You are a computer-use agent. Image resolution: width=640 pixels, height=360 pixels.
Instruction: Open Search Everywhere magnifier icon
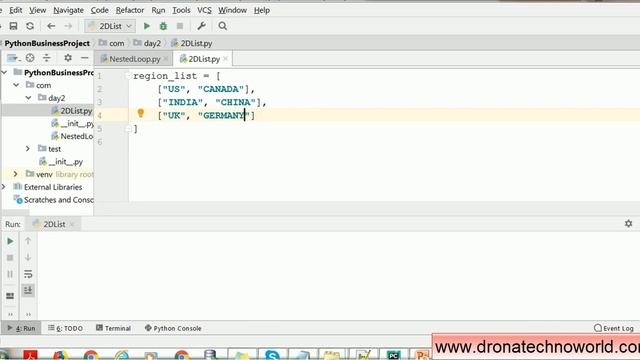click(222, 26)
